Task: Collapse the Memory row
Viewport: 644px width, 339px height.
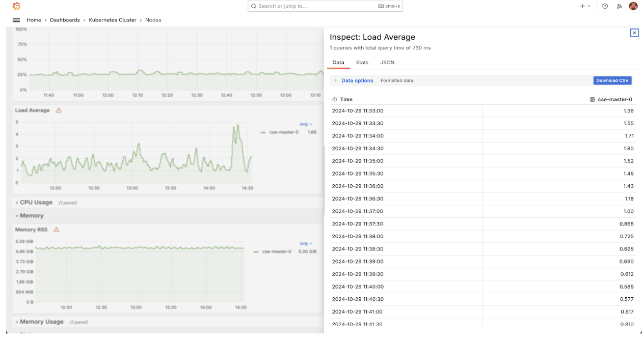Action: (31, 216)
